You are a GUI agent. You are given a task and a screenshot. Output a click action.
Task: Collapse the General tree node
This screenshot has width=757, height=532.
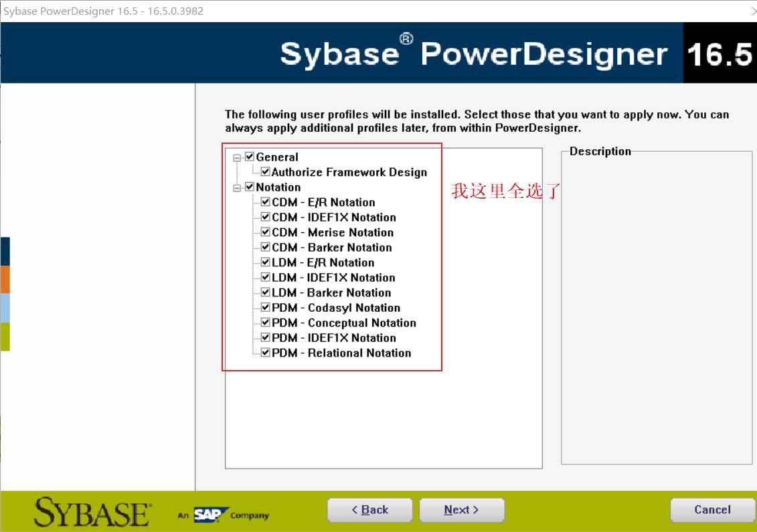(237, 158)
